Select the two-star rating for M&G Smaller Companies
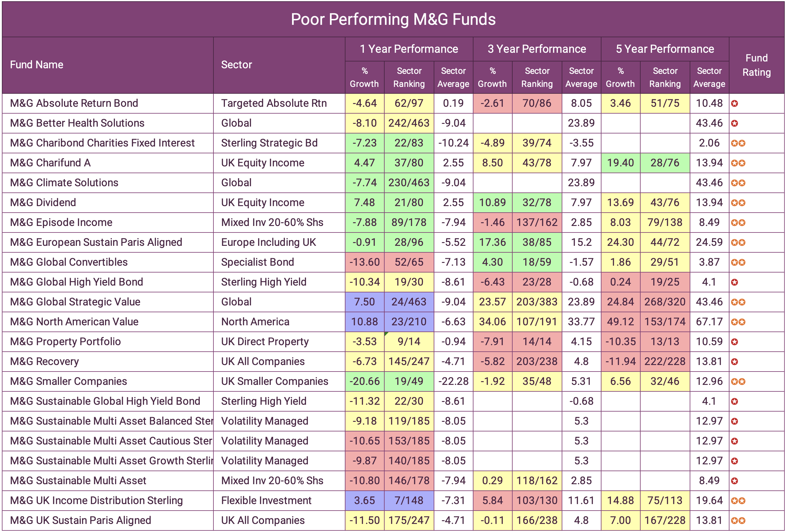 pos(739,381)
